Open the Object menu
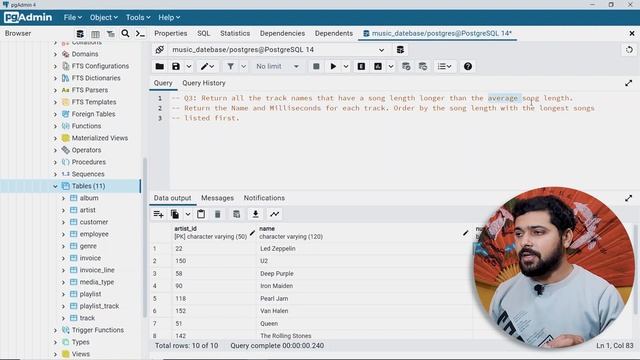The height and width of the screenshot is (360, 640). pos(104,18)
